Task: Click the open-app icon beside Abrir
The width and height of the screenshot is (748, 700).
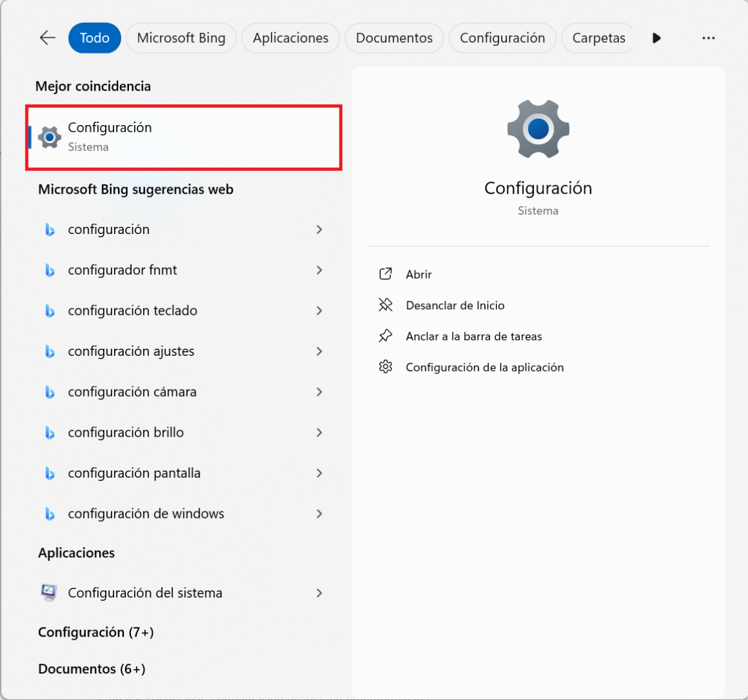Action: pos(386,274)
